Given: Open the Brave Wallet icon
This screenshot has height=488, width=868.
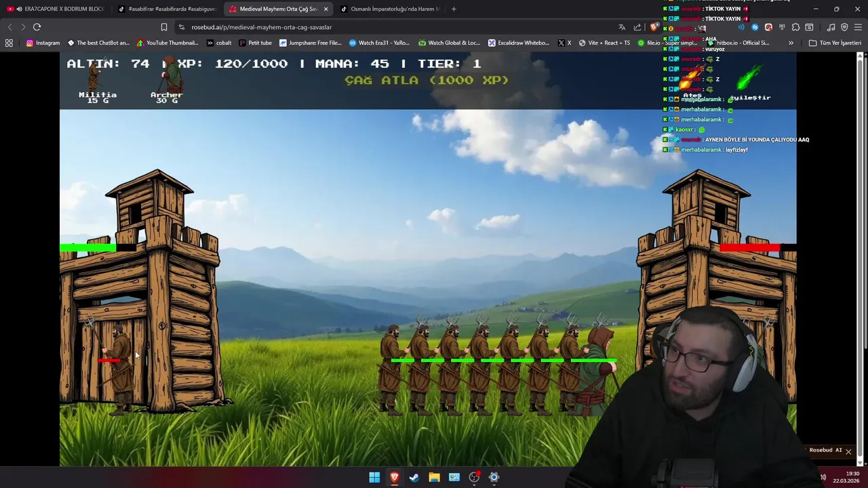Looking at the screenshot, I should click(x=809, y=27).
